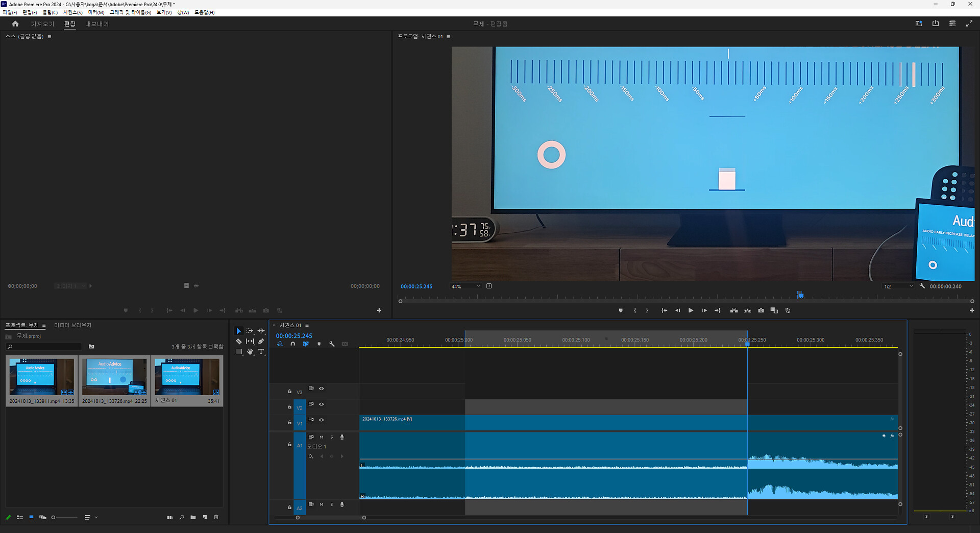Toggle timeline snapping magnet icon
Screen dimensions: 980x533
[292, 344]
